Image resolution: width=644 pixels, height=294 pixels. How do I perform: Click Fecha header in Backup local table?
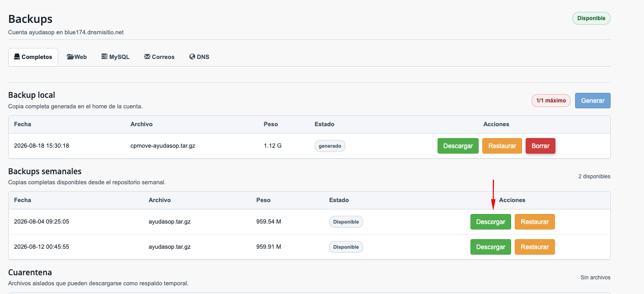pos(22,124)
